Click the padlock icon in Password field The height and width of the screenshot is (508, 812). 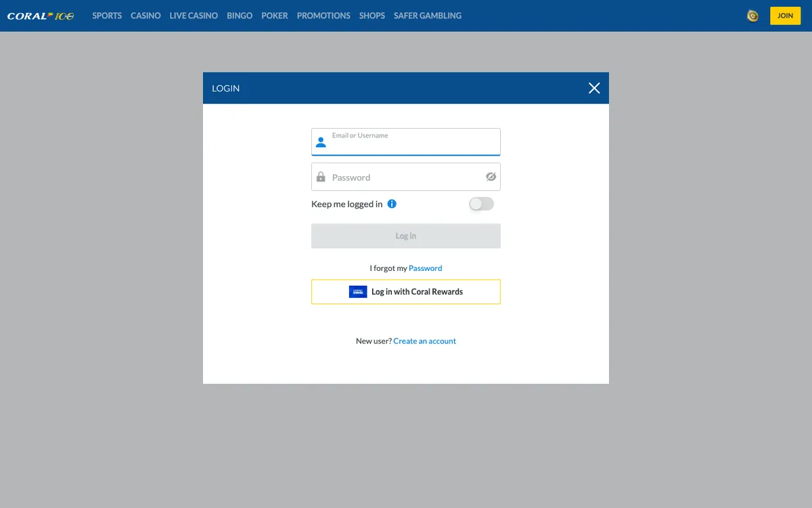point(321,177)
